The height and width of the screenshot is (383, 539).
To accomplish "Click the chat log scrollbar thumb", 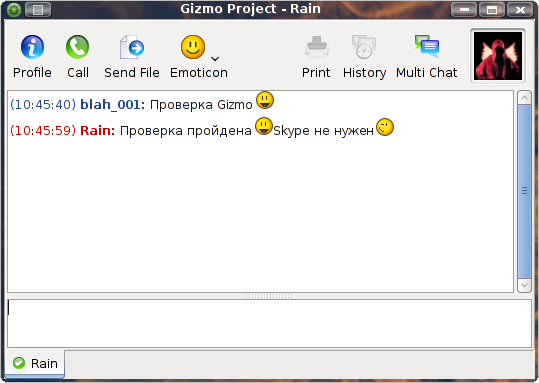I will (524, 191).
